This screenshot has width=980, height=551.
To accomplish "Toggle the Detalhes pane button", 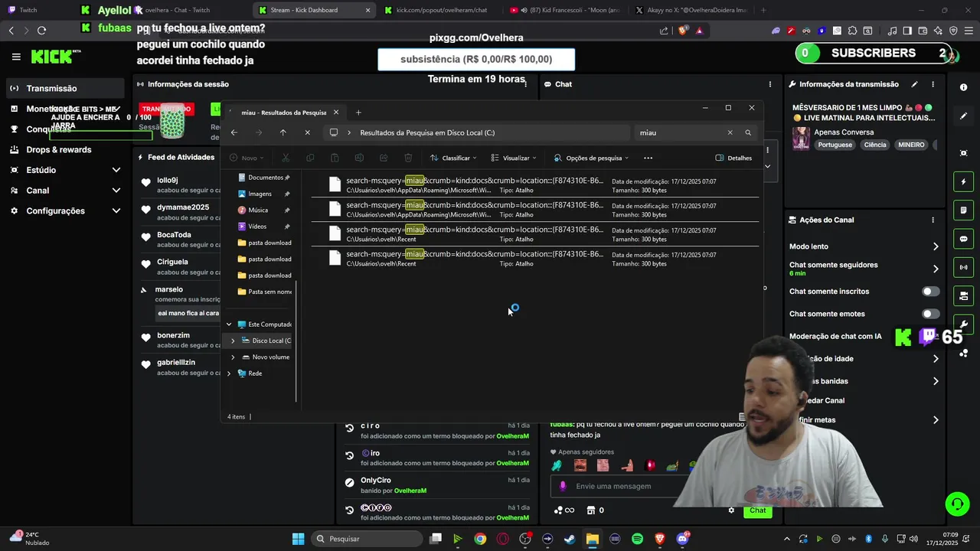I will [733, 158].
